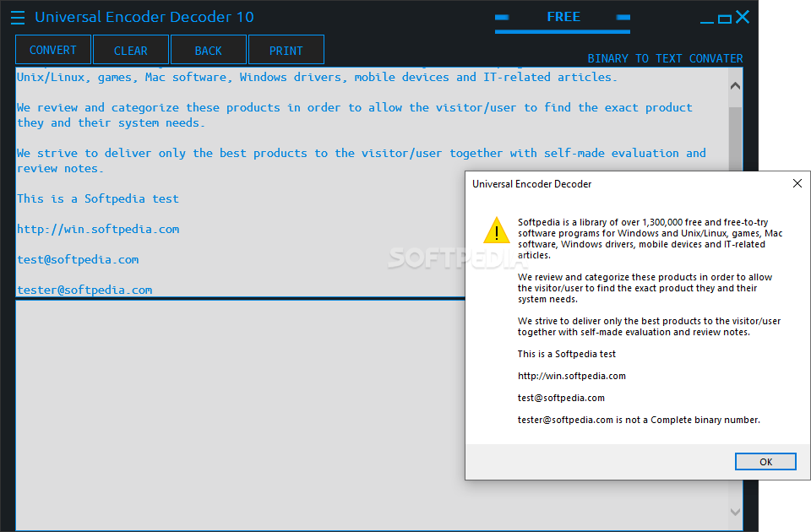Click the dash icon right of FREE
This screenshot has height=532, width=811.
pyautogui.click(x=623, y=18)
